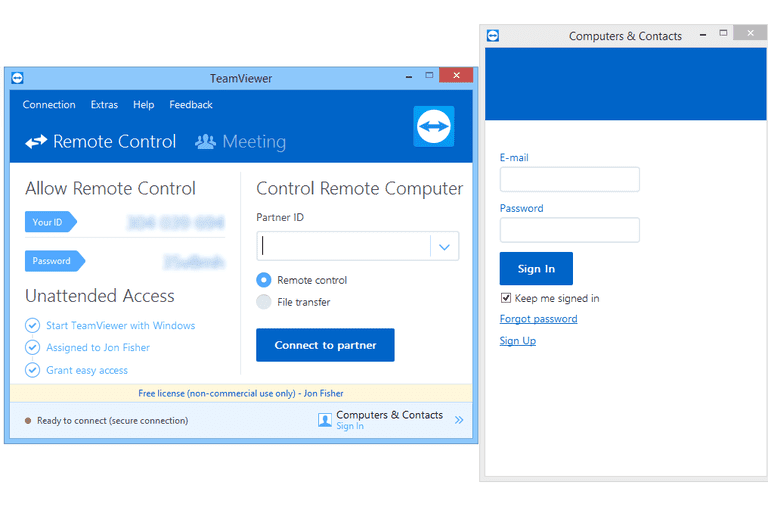Viewport: 768px width, 513px height.
Task: Click the Connect to partner button
Action: point(325,345)
